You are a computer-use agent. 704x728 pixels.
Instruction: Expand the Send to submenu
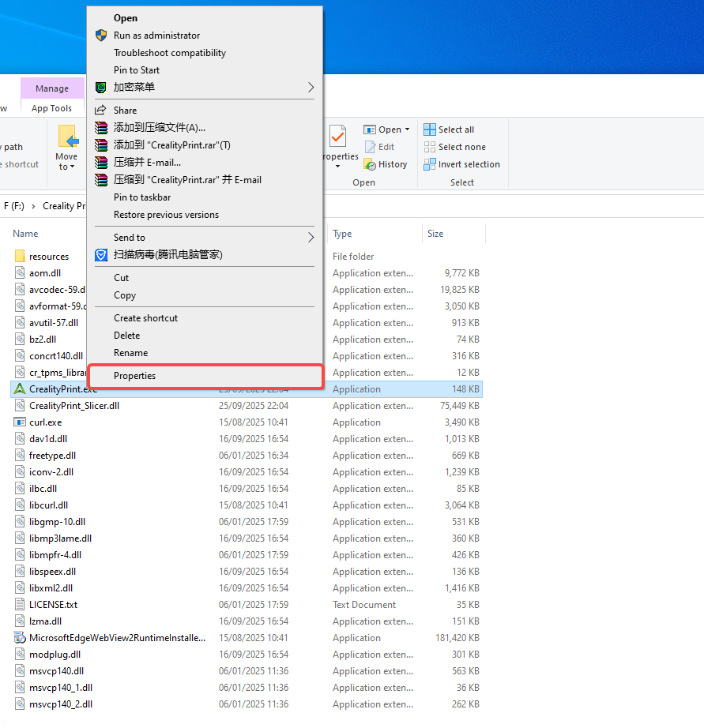tap(311, 238)
